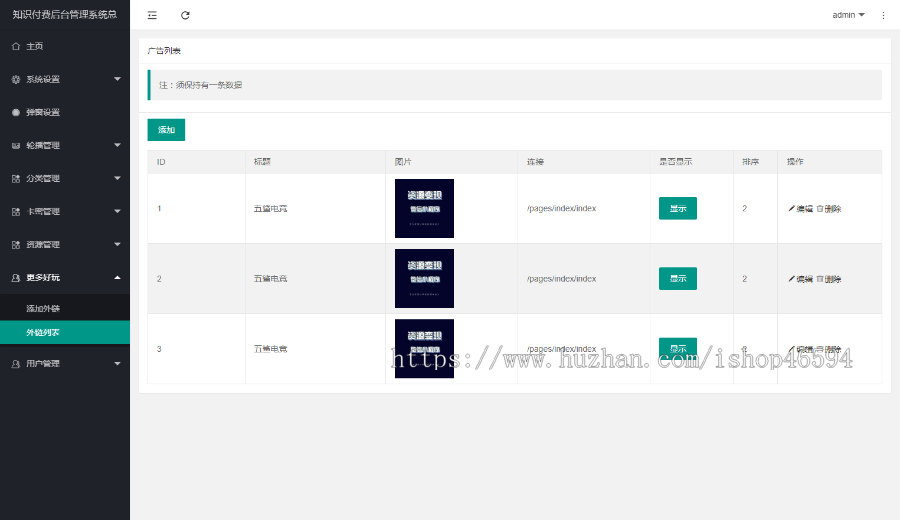Edit the ad with ID 2

[x=801, y=279]
